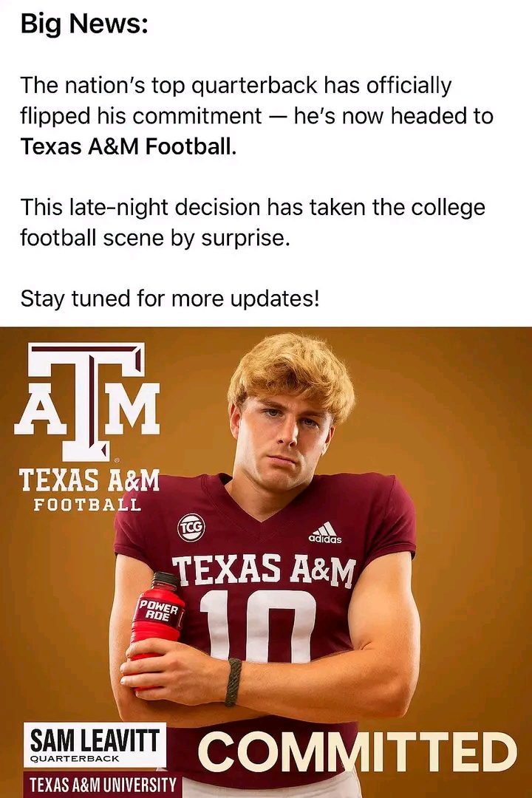532x798 pixels.
Task: Click the TCG circular badge on jersey
Action: click(191, 528)
